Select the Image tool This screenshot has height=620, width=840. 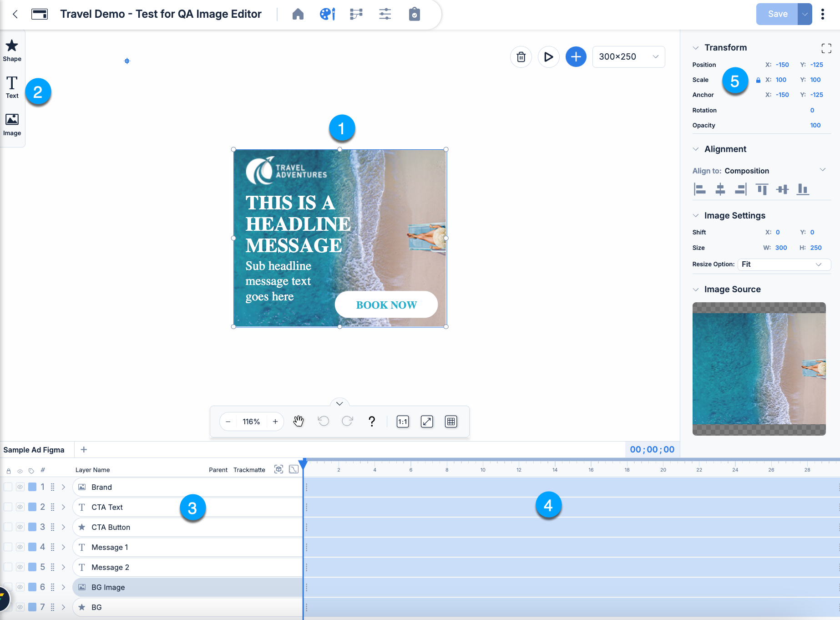12,125
